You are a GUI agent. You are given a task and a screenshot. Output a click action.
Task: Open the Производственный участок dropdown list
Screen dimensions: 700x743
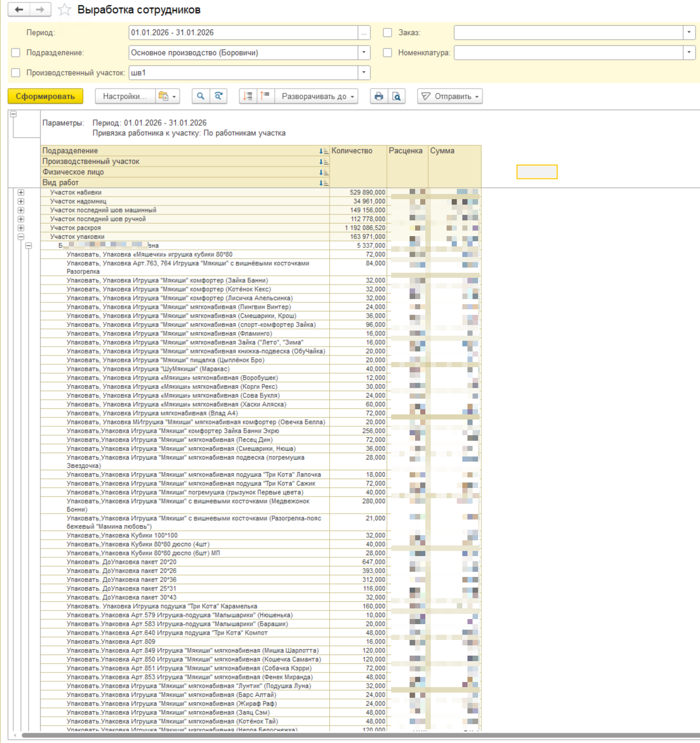click(364, 73)
